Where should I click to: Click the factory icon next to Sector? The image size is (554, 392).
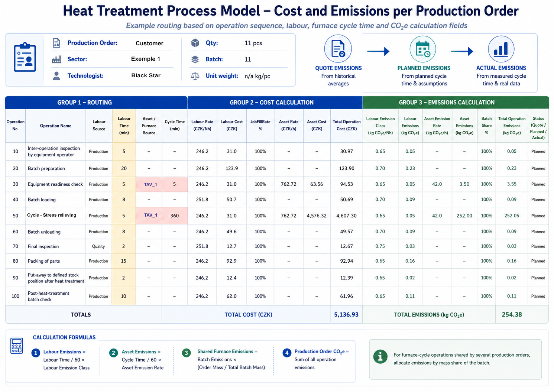coord(56,59)
